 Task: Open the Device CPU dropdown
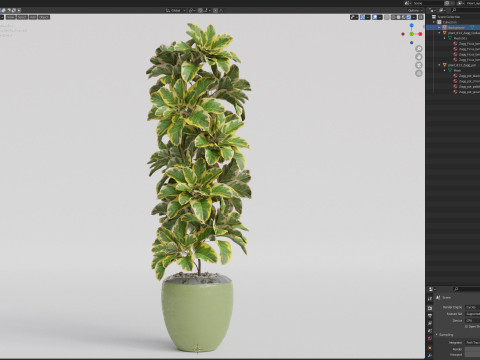(472, 321)
